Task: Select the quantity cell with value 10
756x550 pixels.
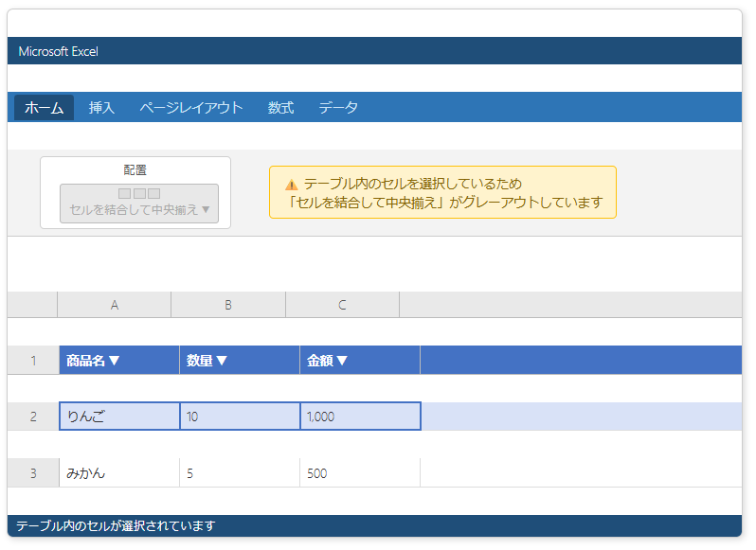Action: point(240,417)
